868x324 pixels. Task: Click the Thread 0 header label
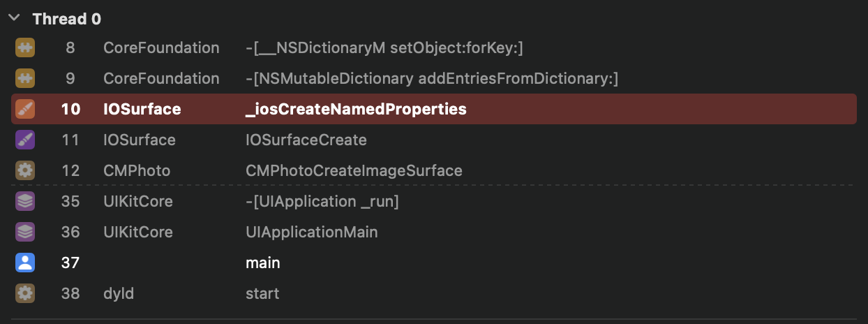tap(67, 19)
